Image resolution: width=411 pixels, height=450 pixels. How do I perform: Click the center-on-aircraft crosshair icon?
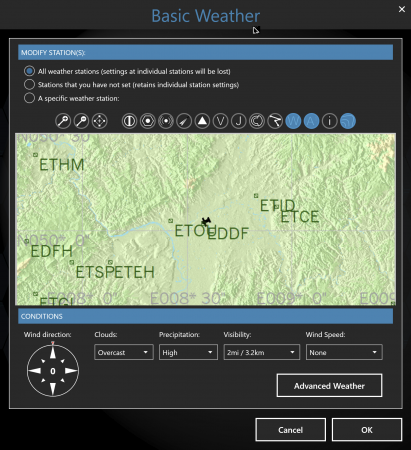click(100, 121)
